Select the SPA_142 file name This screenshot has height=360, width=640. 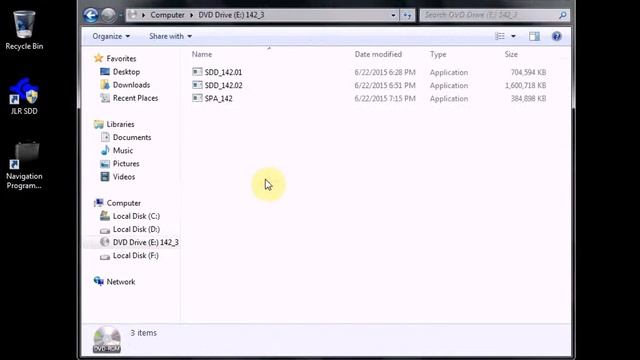[x=218, y=98]
